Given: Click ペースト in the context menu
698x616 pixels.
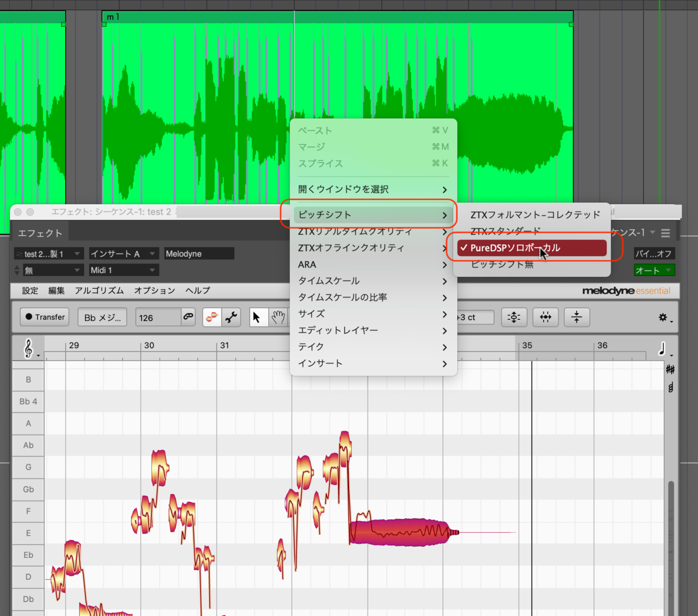Looking at the screenshot, I should click(373, 130).
